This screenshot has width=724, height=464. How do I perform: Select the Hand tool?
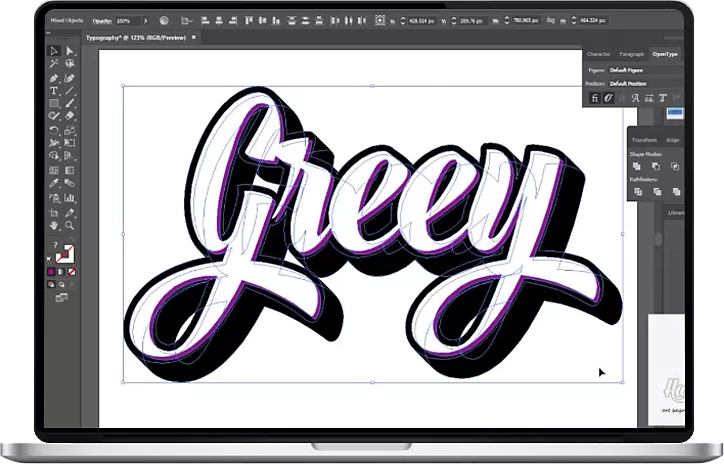tap(54, 226)
